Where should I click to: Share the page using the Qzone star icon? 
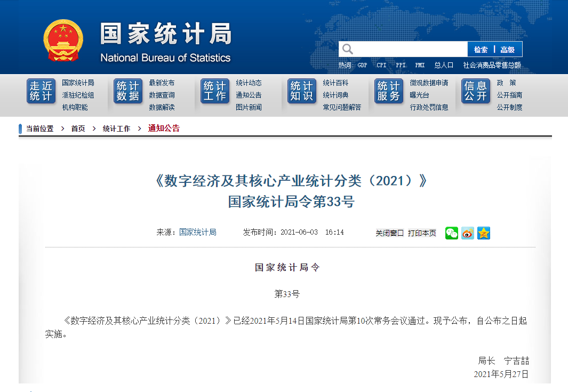point(483,233)
